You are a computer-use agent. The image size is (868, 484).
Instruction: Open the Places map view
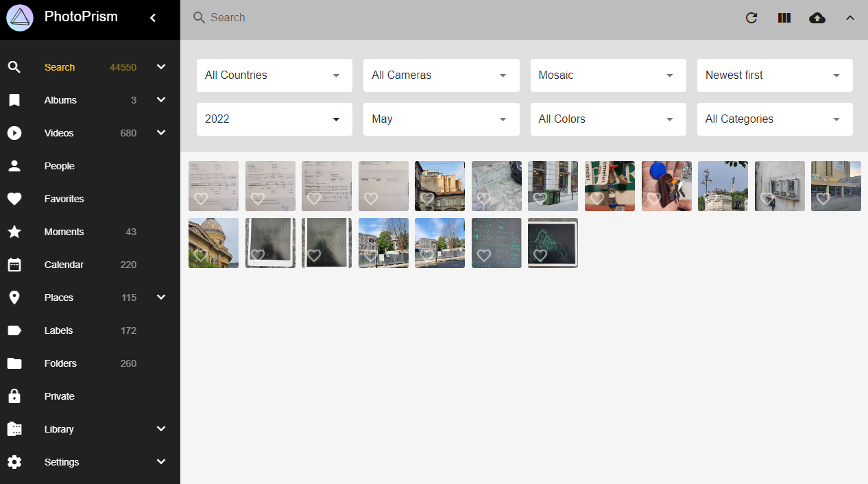[59, 298]
